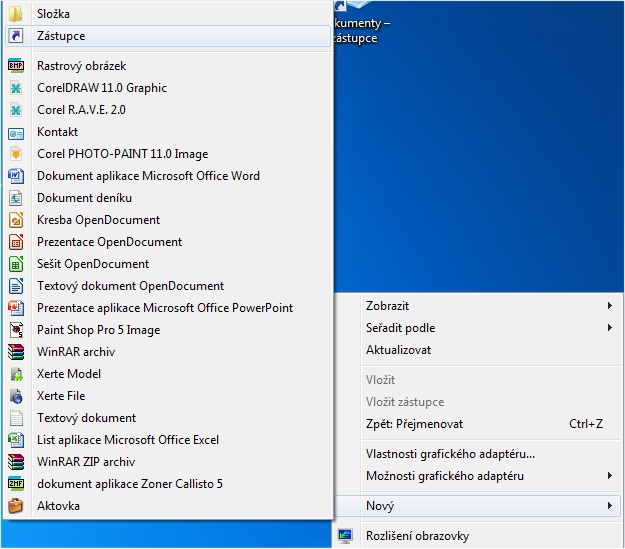Click the WinRAR archiv books icon
Viewport: 625px width, 549px height.
[x=16, y=352]
